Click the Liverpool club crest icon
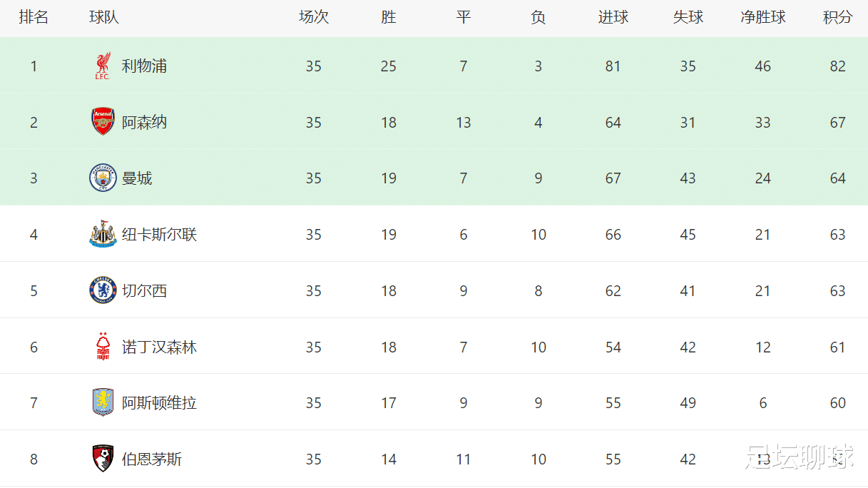This screenshot has width=868, height=488. (x=103, y=66)
